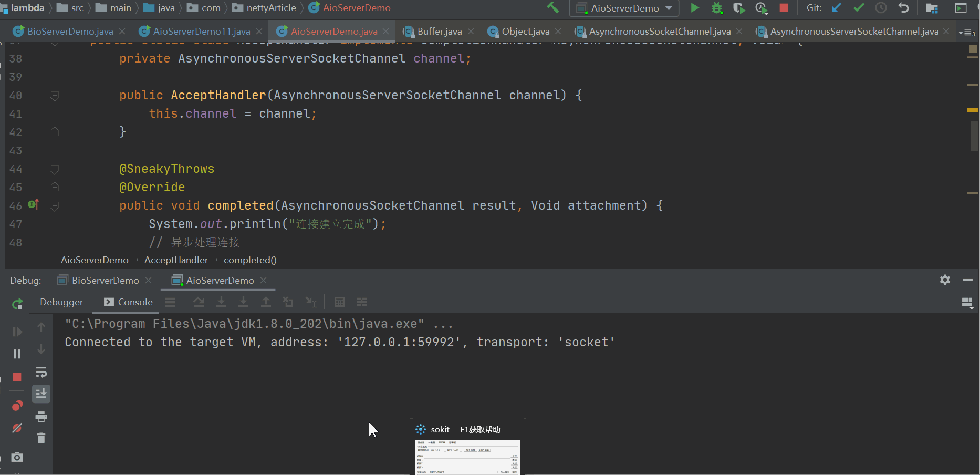Step into the method call

tap(221, 302)
